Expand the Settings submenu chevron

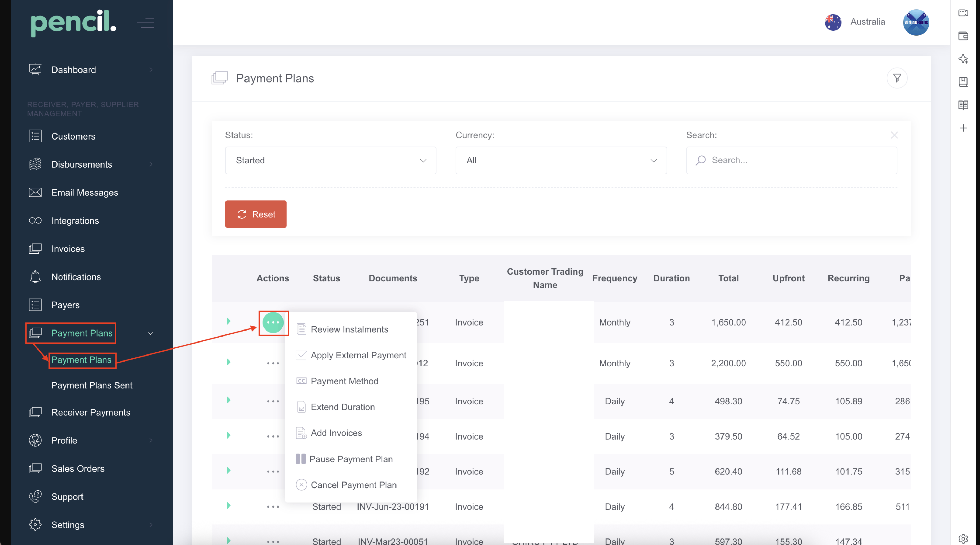[151, 525]
